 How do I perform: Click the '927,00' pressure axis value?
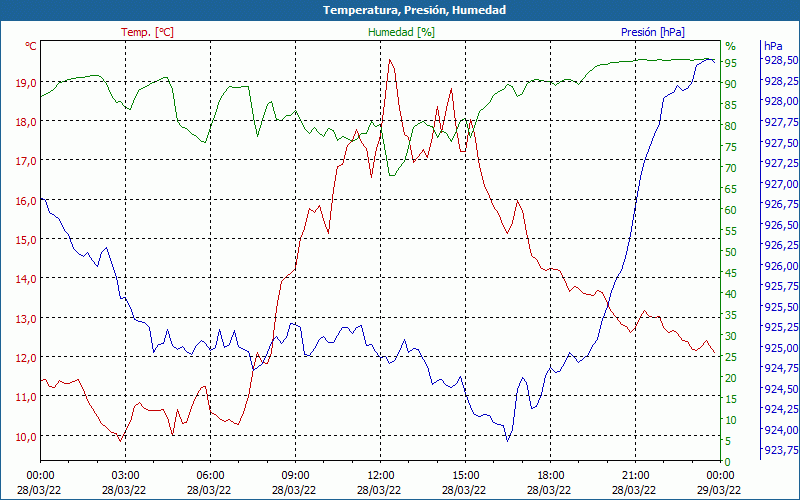781,184
